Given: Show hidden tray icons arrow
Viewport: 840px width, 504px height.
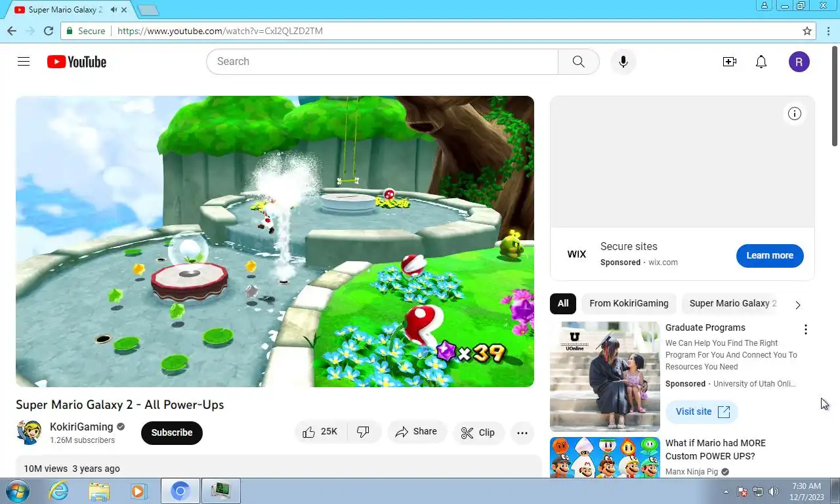Looking at the screenshot, I should pyautogui.click(x=726, y=492).
